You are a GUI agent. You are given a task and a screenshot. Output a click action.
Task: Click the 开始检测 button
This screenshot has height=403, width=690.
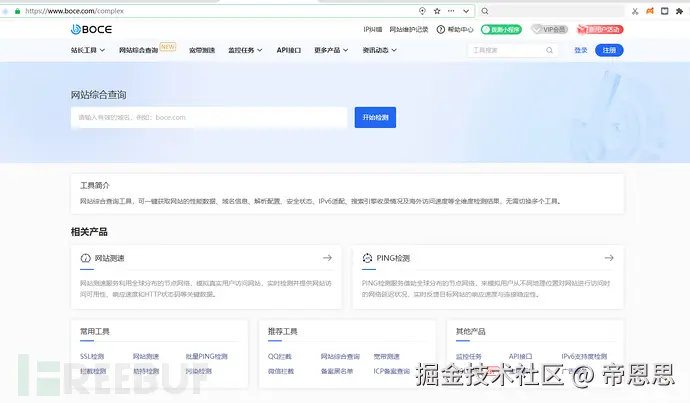375,117
